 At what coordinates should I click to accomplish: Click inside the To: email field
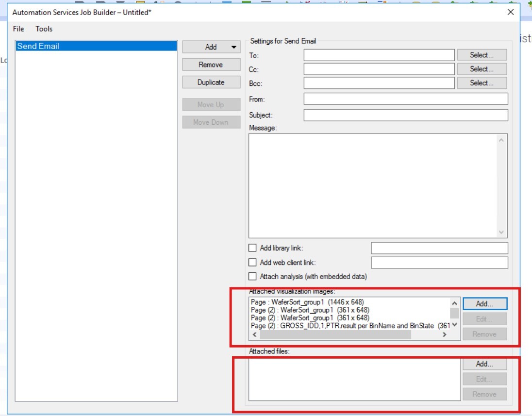(x=379, y=55)
